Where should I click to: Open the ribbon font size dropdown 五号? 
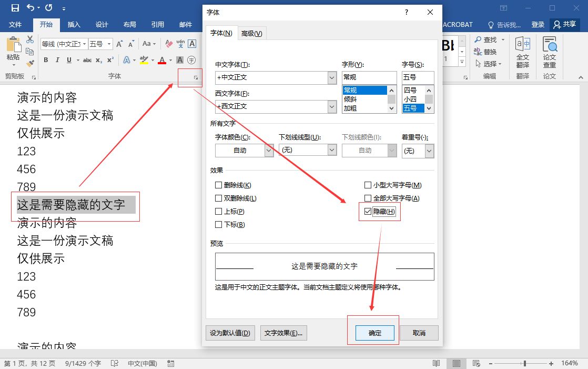pyautogui.click(x=109, y=44)
